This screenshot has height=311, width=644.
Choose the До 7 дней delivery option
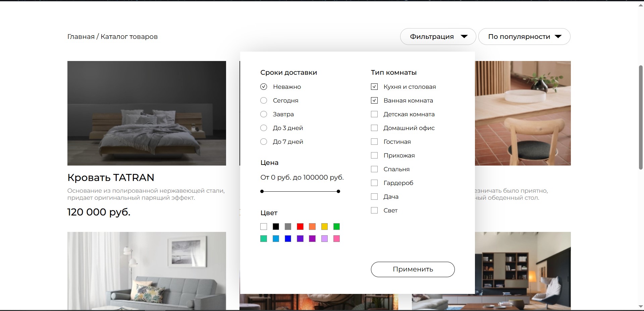point(264,142)
